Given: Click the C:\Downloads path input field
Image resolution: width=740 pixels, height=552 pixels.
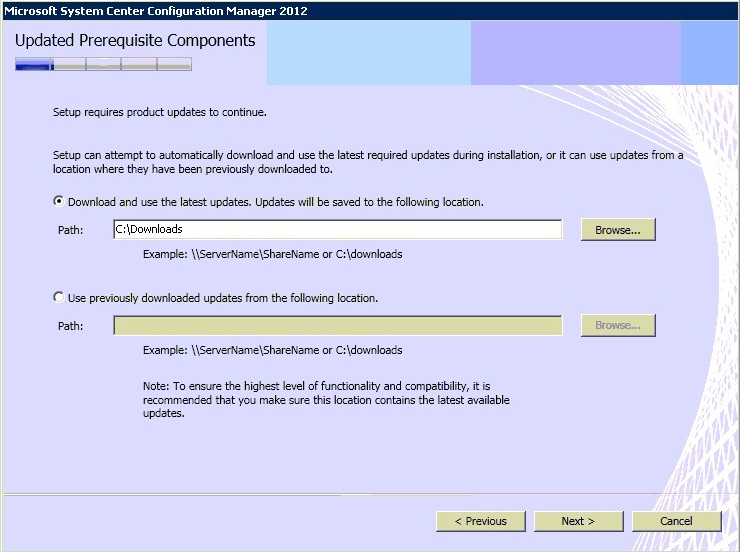Looking at the screenshot, I should click(x=337, y=229).
